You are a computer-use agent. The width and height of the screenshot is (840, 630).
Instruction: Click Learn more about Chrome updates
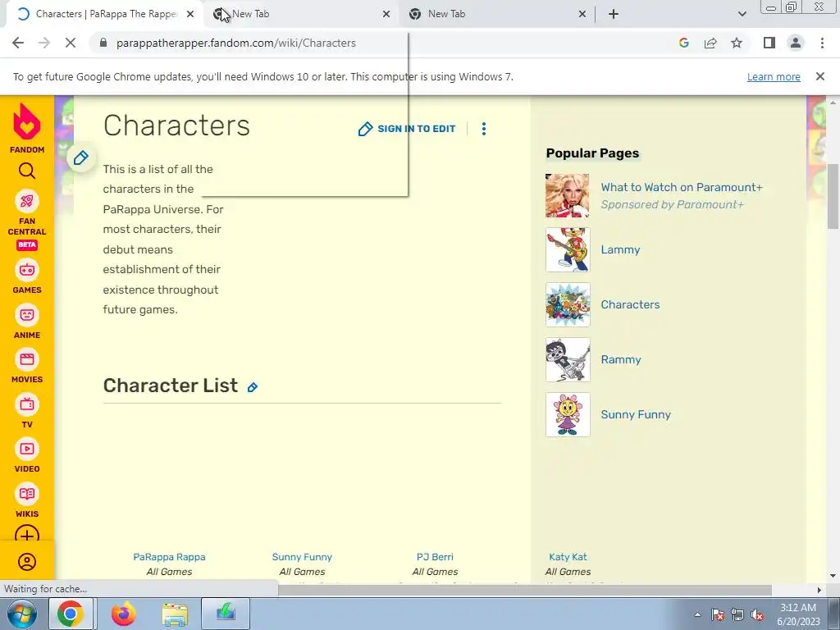click(774, 76)
